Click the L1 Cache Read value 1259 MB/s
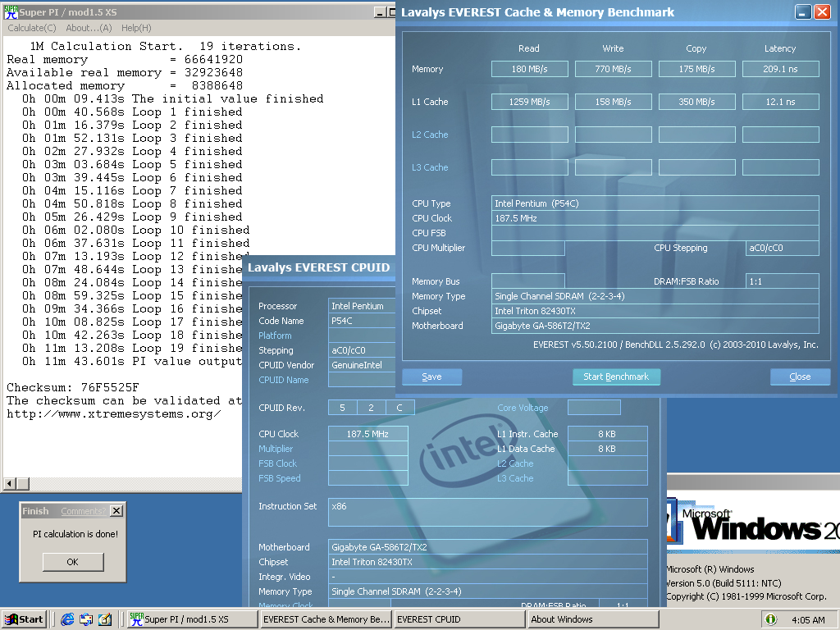 click(529, 102)
